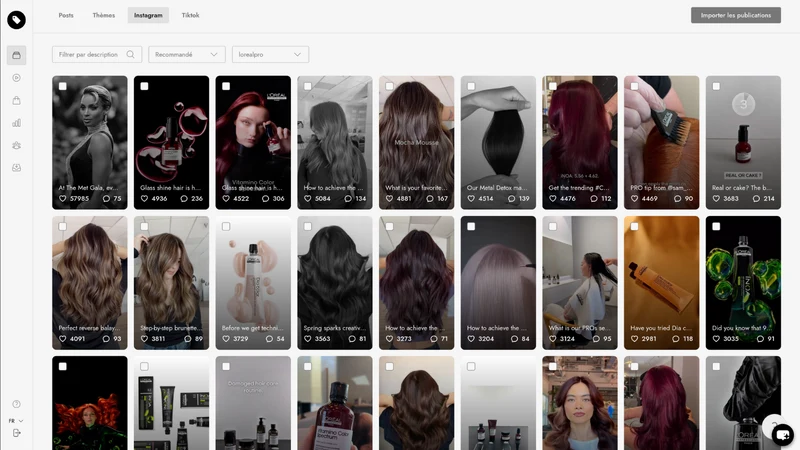Open the chat support bubble icon

click(x=782, y=435)
